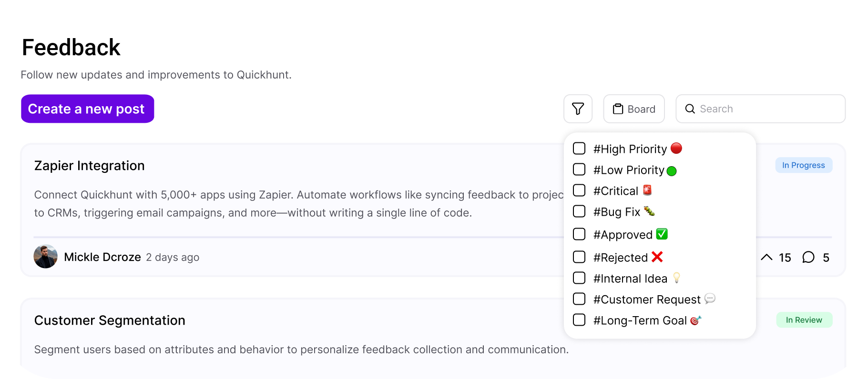This screenshot has width=868, height=379.
Task: Click the comment count 5
Action: point(826,258)
